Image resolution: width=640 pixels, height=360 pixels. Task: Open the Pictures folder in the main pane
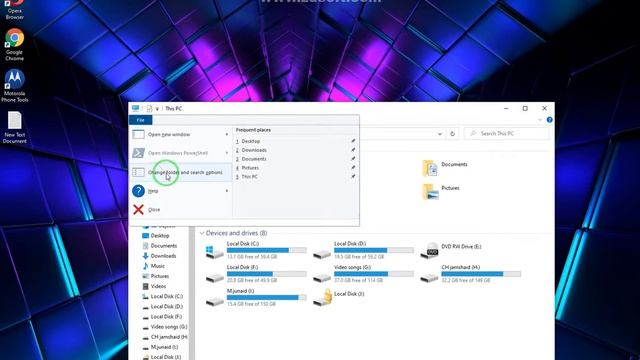click(441, 191)
